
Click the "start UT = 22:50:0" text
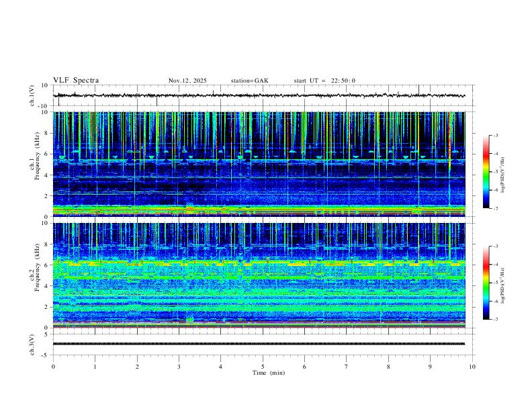coord(324,81)
